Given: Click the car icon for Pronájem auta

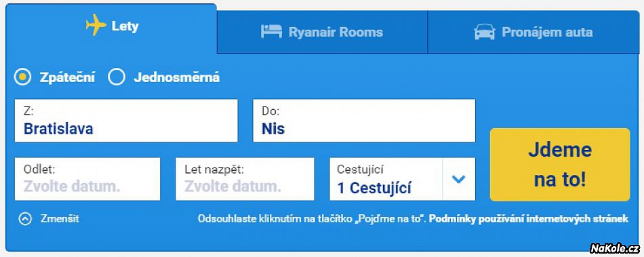Looking at the screenshot, I should coord(485,32).
